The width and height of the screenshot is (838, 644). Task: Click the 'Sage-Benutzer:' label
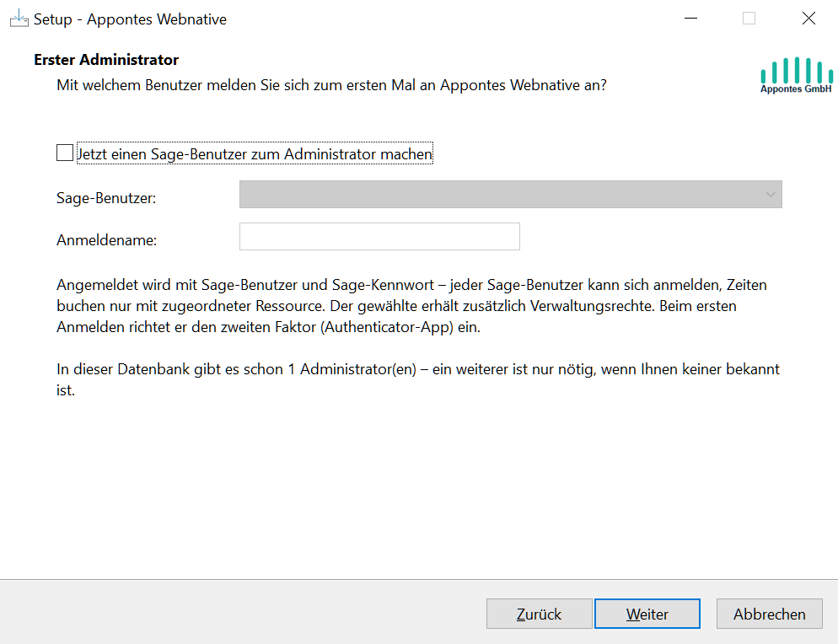106,198
